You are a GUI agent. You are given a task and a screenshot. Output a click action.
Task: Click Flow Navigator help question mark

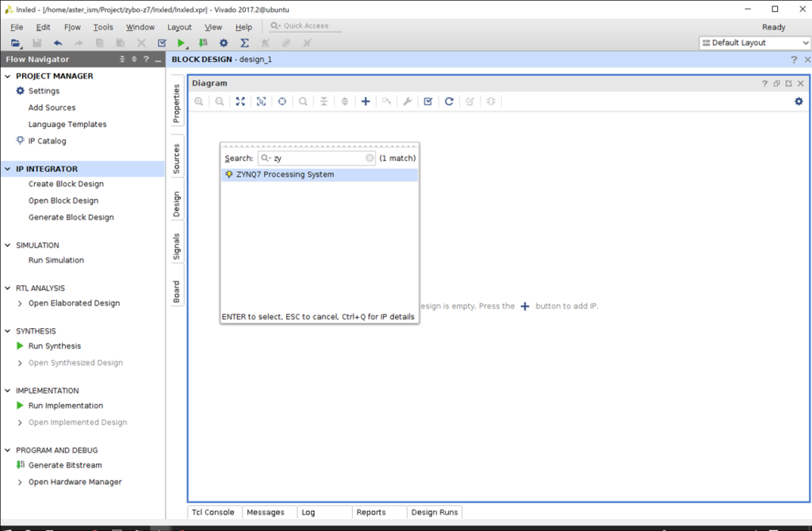tap(146, 59)
